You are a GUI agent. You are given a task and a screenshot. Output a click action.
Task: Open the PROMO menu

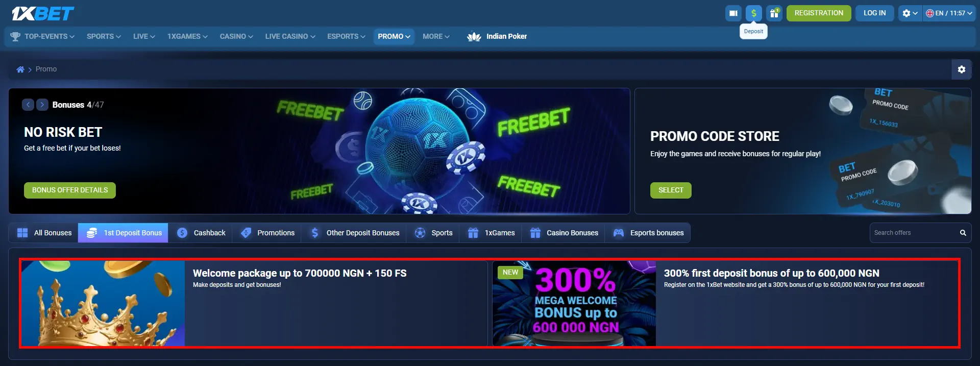(394, 36)
